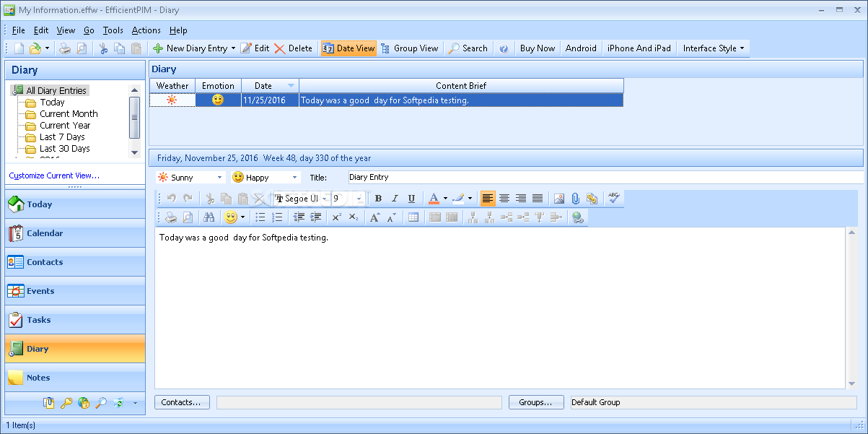Image resolution: width=868 pixels, height=434 pixels.
Task: Toggle Underline formatting
Action: pyautogui.click(x=411, y=199)
